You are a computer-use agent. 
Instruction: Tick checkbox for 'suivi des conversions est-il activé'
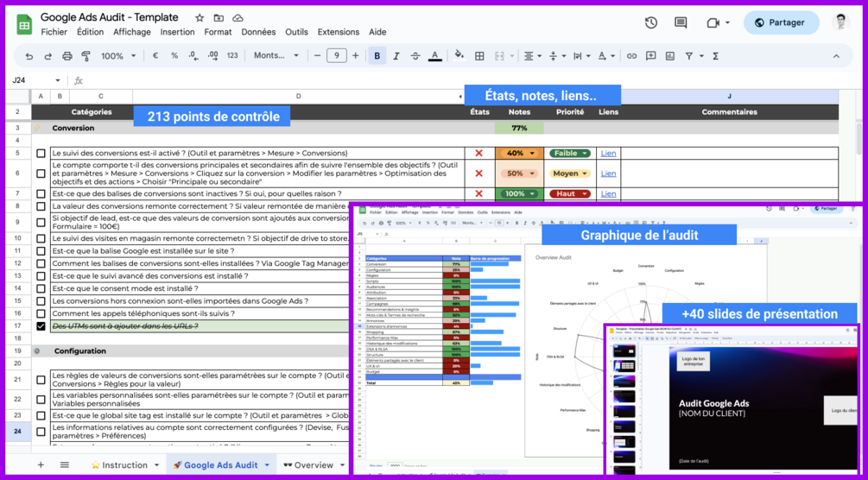[41, 154]
